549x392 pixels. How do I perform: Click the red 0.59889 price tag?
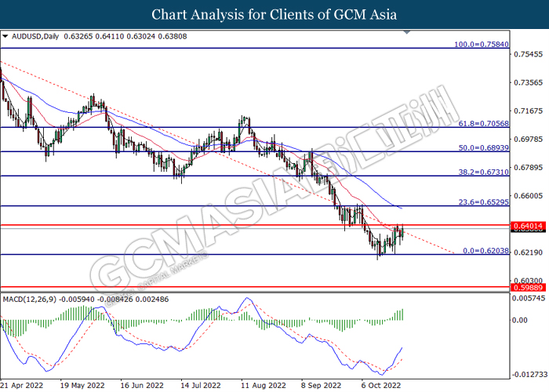click(x=529, y=288)
